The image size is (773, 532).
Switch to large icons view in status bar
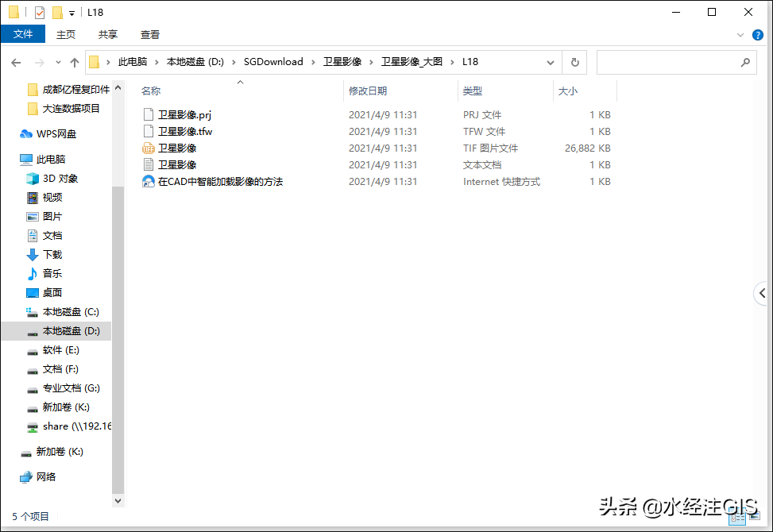click(x=755, y=517)
